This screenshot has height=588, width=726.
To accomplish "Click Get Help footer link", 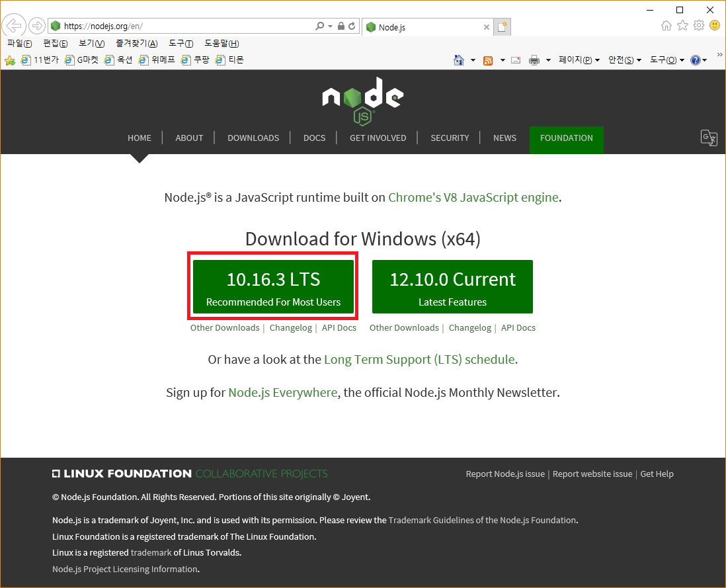I will tap(657, 474).
